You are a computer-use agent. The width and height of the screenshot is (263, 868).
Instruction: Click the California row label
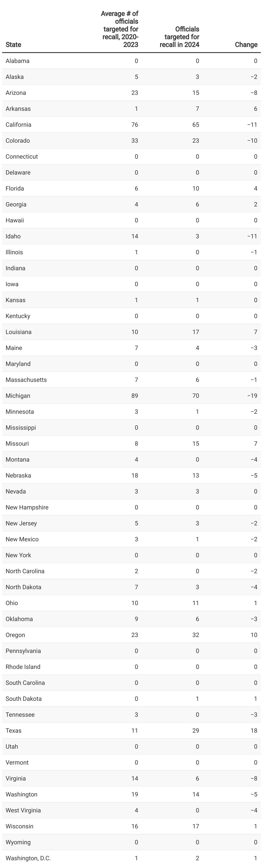19,125
